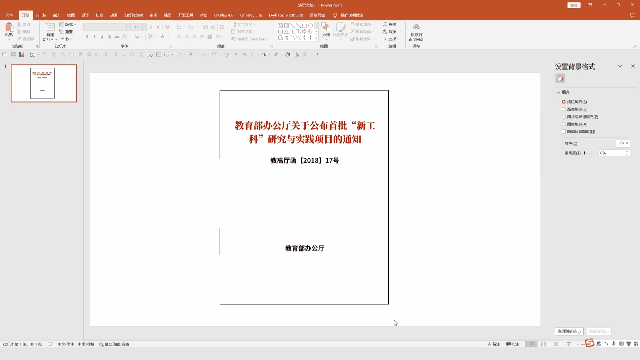The height and width of the screenshot is (360, 640).
Task: Toggle Strikethrough formatting
Action: click(117, 37)
